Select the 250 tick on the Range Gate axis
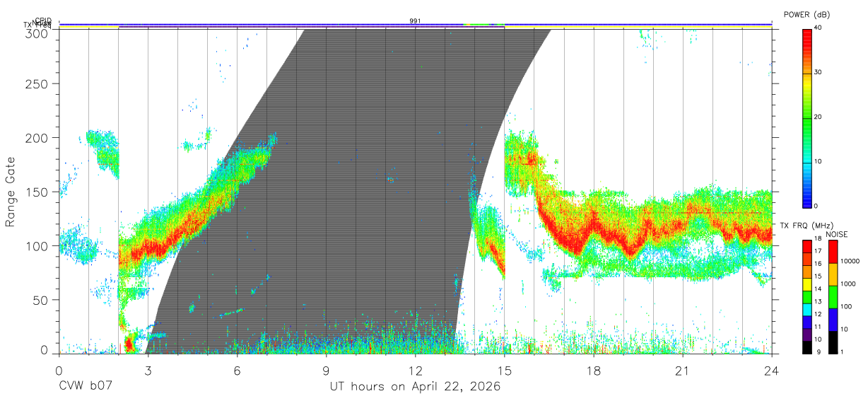Image resolution: width=868 pixels, height=401 pixels. (x=38, y=84)
